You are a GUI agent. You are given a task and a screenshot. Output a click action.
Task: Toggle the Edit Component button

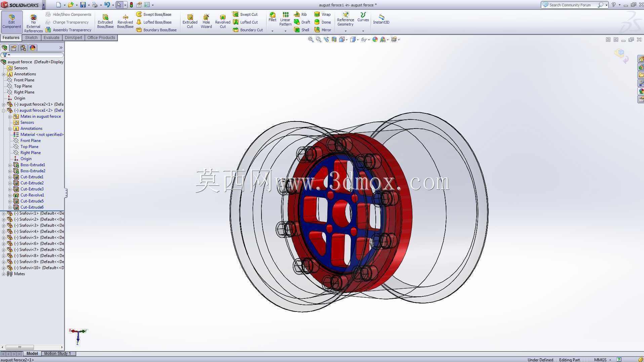click(x=12, y=22)
